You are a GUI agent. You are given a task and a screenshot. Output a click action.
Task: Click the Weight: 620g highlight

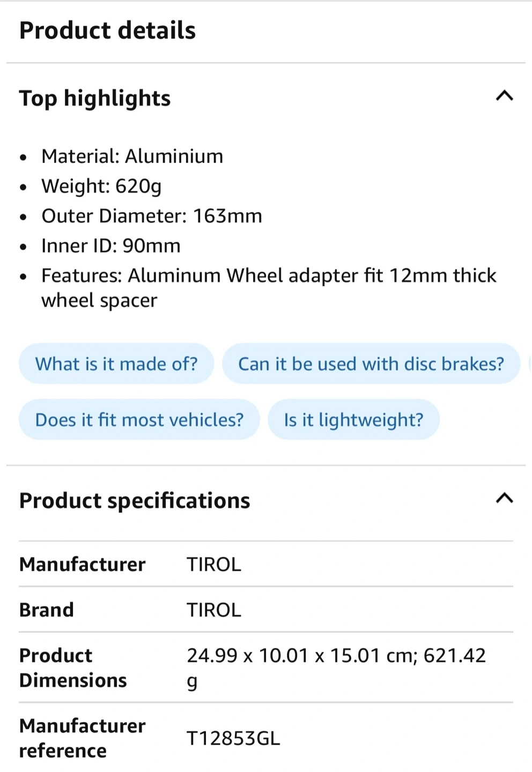tap(101, 186)
